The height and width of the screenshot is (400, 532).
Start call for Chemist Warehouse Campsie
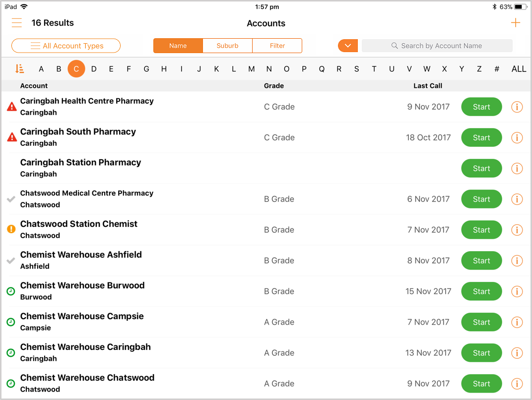click(481, 322)
